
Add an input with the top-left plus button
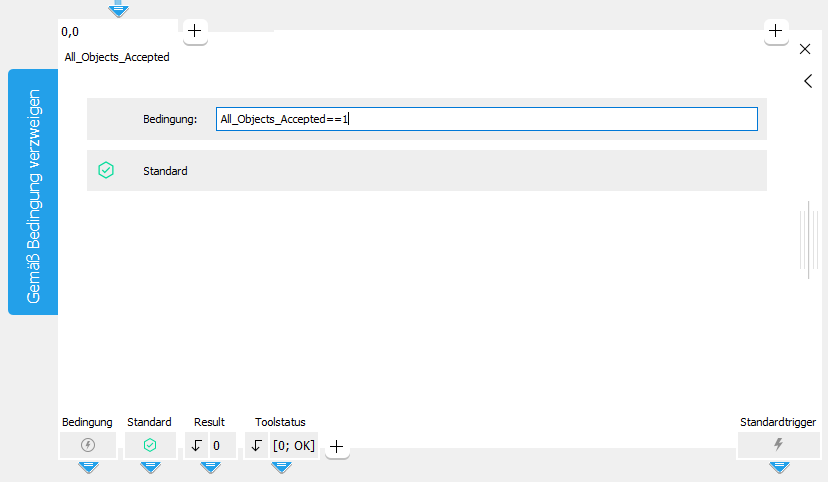pyautogui.click(x=194, y=31)
